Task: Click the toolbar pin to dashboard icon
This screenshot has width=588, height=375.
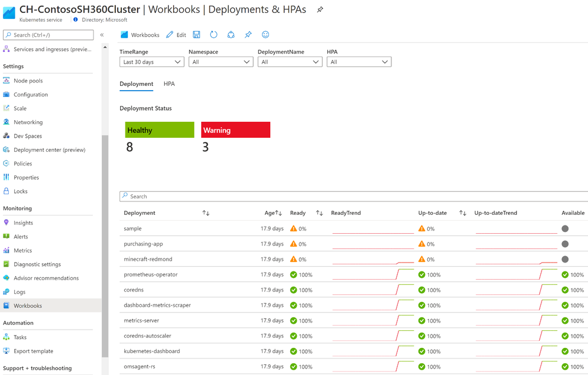Action: pyautogui.click(x=248, y=35)
